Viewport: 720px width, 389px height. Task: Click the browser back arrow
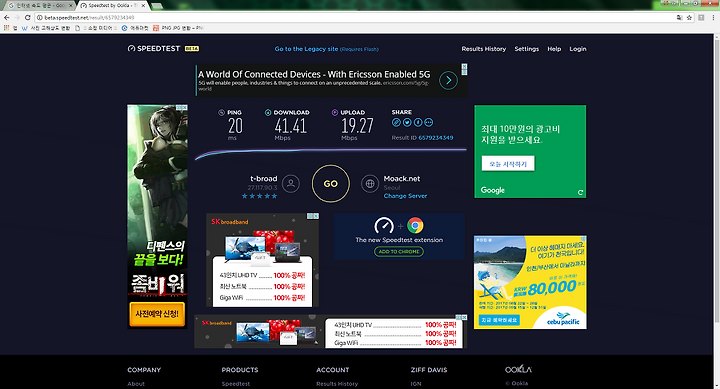pyautogui.click(x=6, y=17)
